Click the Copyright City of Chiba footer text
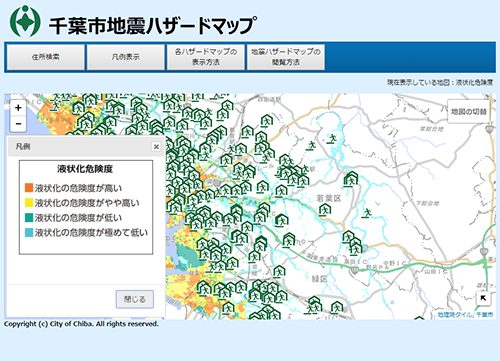This screenshot has height=361, width=500. click(81, 324)
